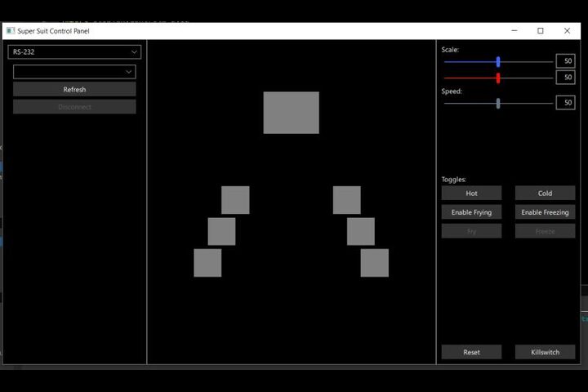
Task: Click the Refresh button
Action: point(74,89)
